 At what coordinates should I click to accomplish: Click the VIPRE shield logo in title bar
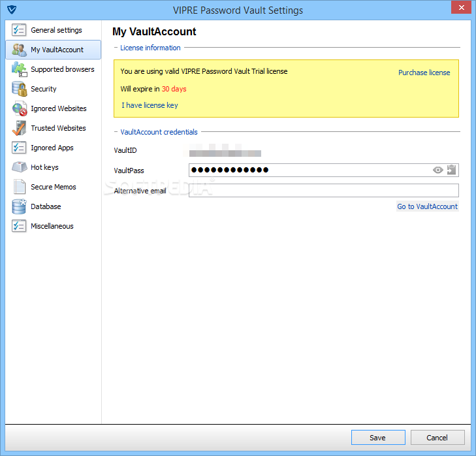12,10
